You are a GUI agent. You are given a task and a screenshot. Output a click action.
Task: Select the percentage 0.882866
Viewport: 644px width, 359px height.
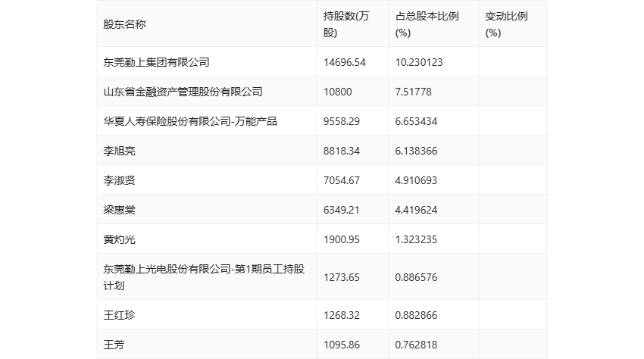click(x=416, y=315)
